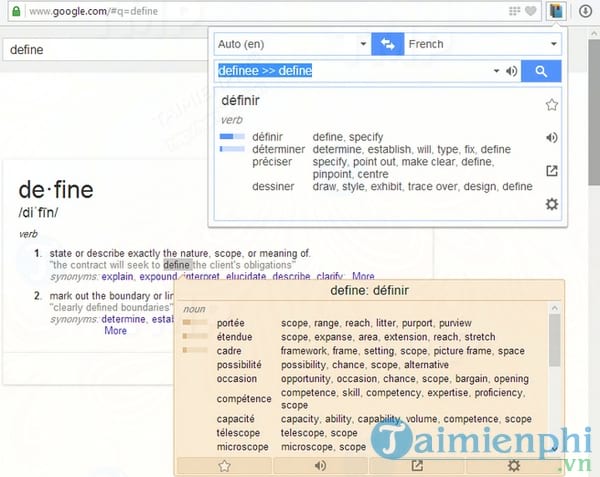Click the blue magnifier translate button

tap(541, 71)
